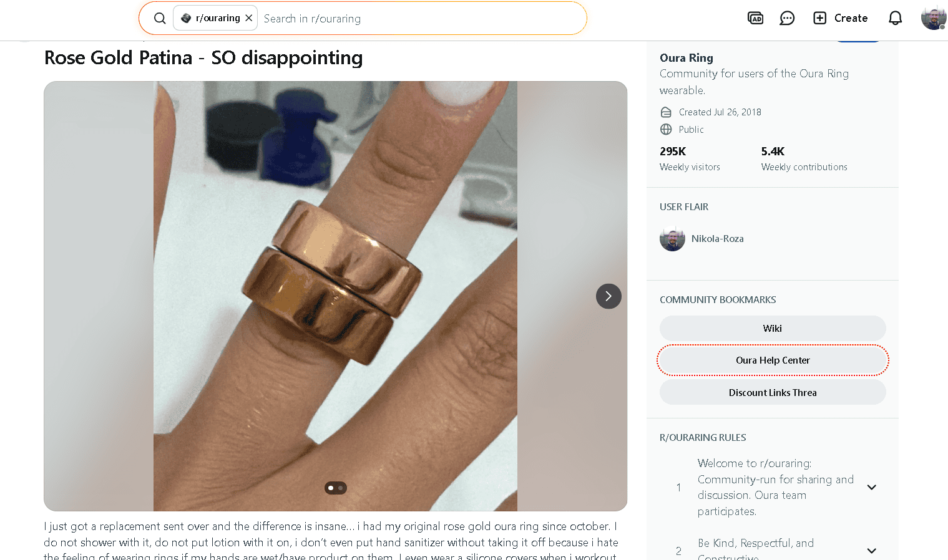The width and height of the screenshot is (948, 560).
Task: Open the user profile avatar menu
Action: click(x=933, y=18)
